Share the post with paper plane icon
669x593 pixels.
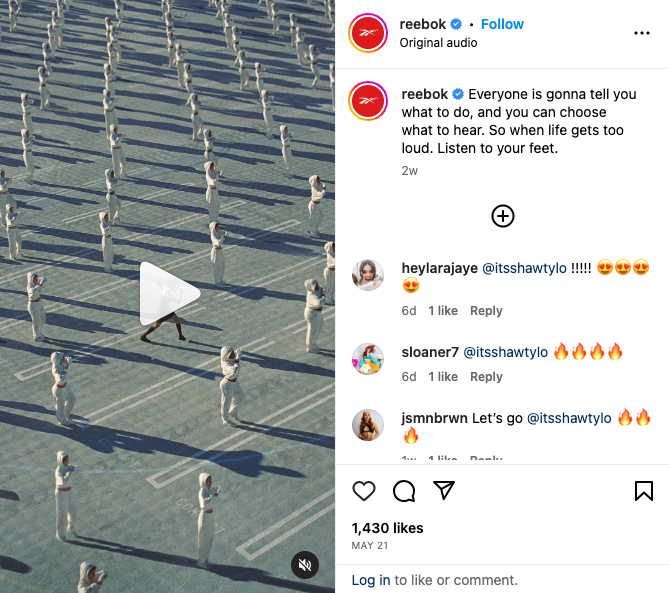point(444,490)
